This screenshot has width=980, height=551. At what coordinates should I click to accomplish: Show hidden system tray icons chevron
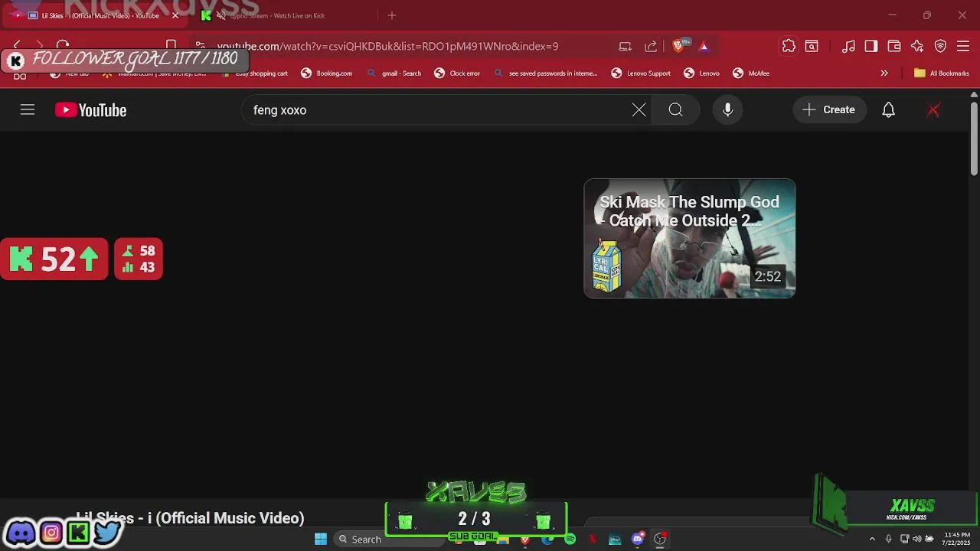click(871, 539)
